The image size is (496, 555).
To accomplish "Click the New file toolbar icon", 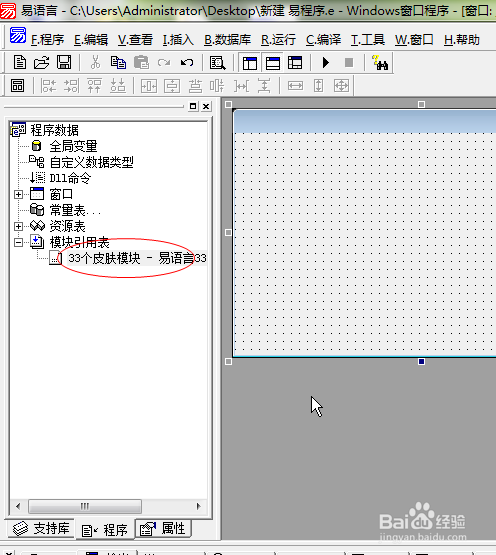I will click(x=20, y=63).
